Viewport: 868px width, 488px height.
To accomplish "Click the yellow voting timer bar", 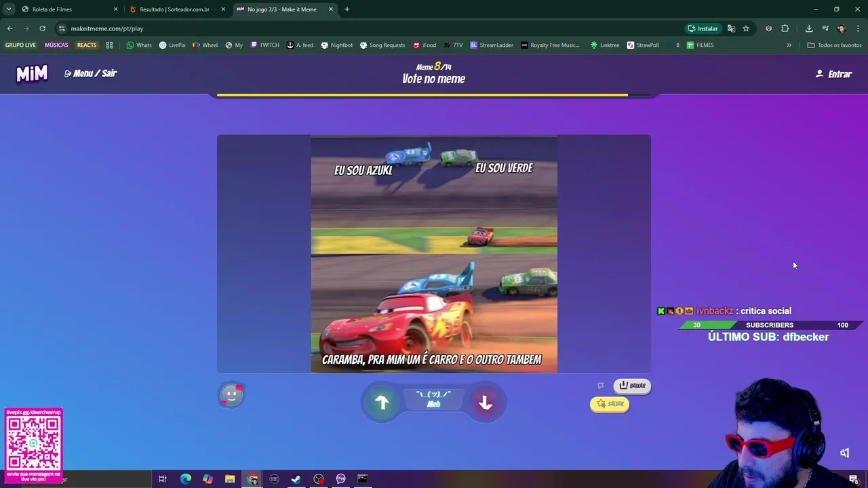I will coord(422,96).
